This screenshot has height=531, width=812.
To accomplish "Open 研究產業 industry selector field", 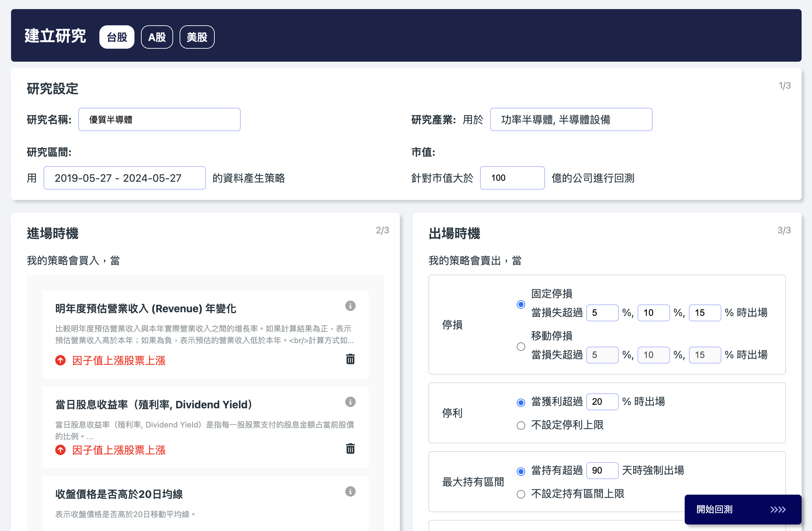I will tap(571, 120).
